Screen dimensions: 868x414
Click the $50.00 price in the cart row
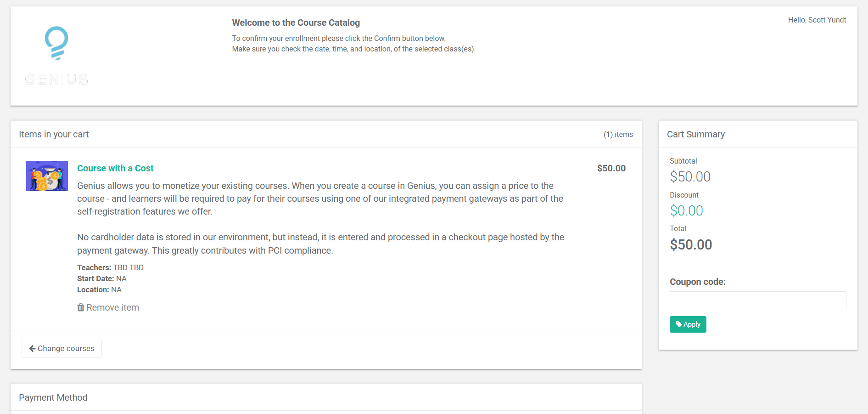tap(611, 168)
